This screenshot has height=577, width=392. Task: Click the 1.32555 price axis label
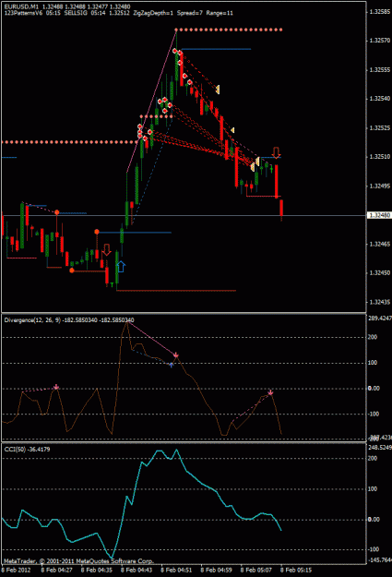(x=380, y=69)
